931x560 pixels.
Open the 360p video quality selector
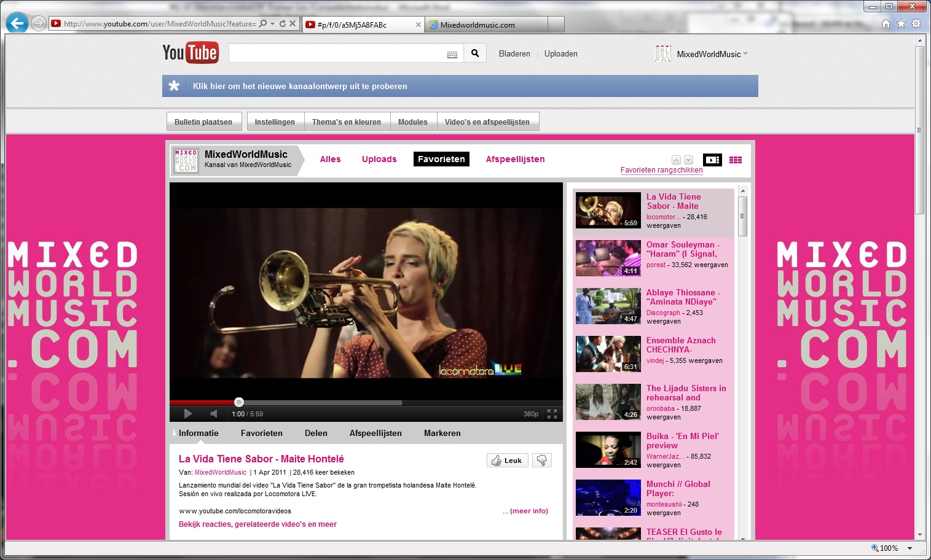pyautogui.click(x=530, y=414)
